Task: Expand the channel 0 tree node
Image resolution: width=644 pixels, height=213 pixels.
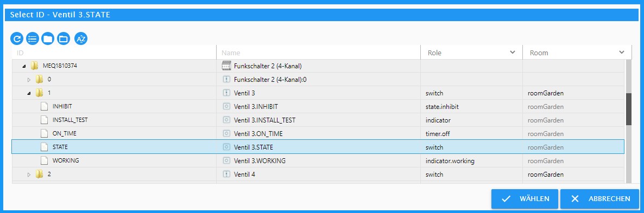Action: (x=29, y=80)
